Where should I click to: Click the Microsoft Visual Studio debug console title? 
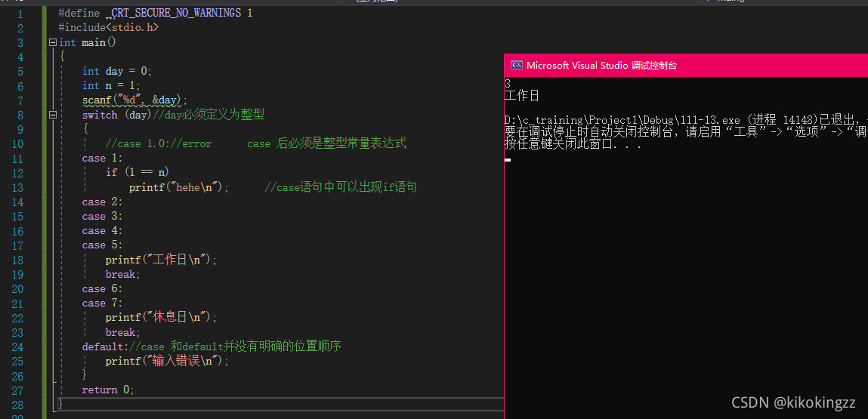[601, 65]
